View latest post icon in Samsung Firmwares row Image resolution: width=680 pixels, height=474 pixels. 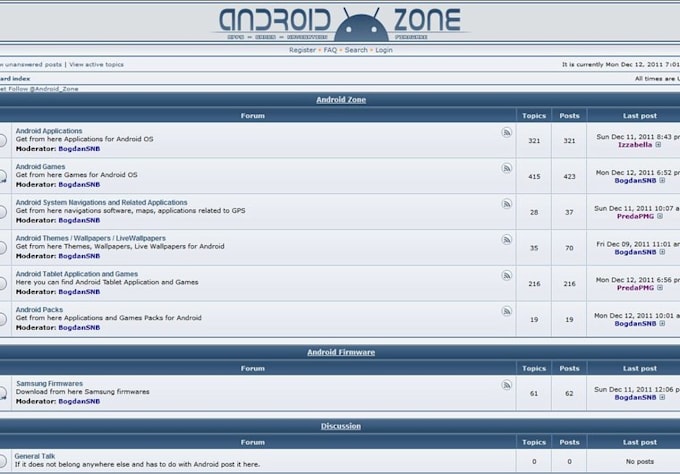(662, 397)
